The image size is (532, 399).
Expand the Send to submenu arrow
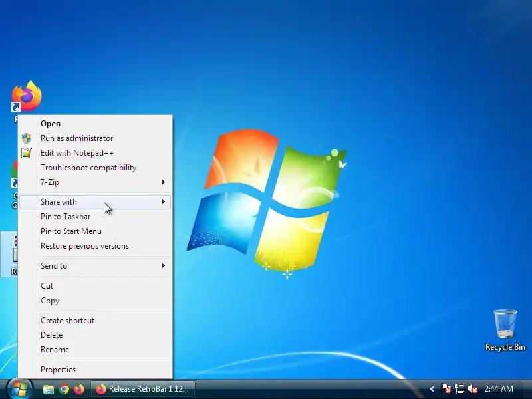coord(164,265)
